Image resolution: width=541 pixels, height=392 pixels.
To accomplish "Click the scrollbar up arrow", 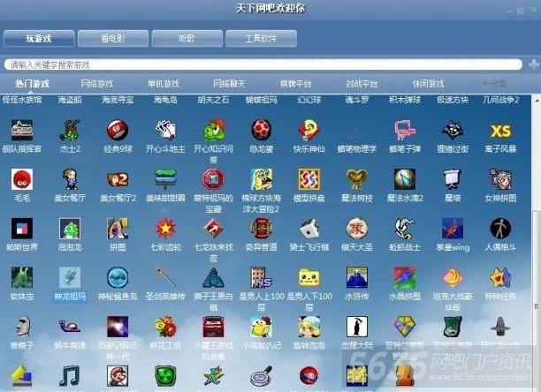I will [x=537, y=101].
